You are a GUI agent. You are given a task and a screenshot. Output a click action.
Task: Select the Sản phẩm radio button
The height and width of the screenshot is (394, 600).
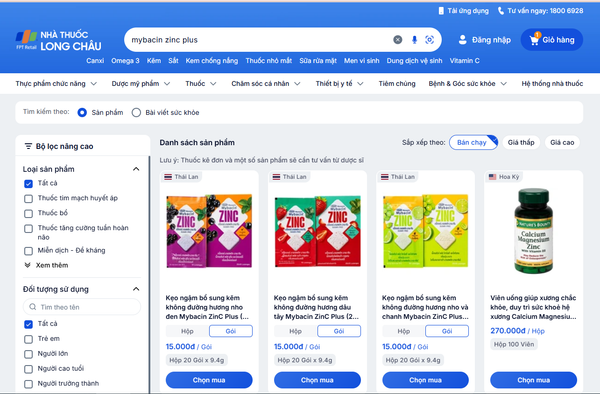click(82, 112)
